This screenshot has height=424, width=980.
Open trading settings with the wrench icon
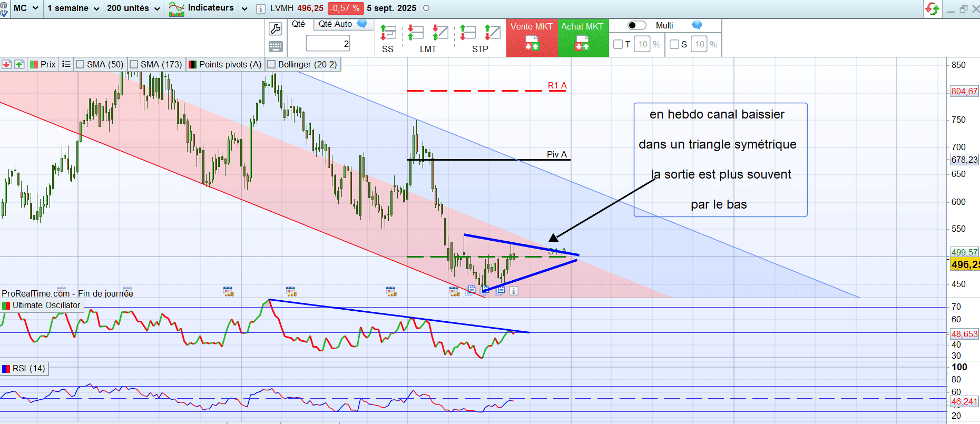tap(276, 28)
